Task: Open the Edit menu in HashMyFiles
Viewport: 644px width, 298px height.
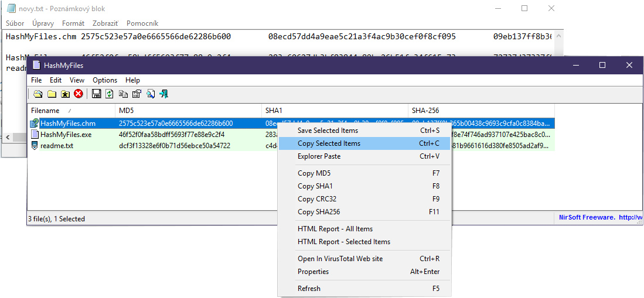Action: 56,80
